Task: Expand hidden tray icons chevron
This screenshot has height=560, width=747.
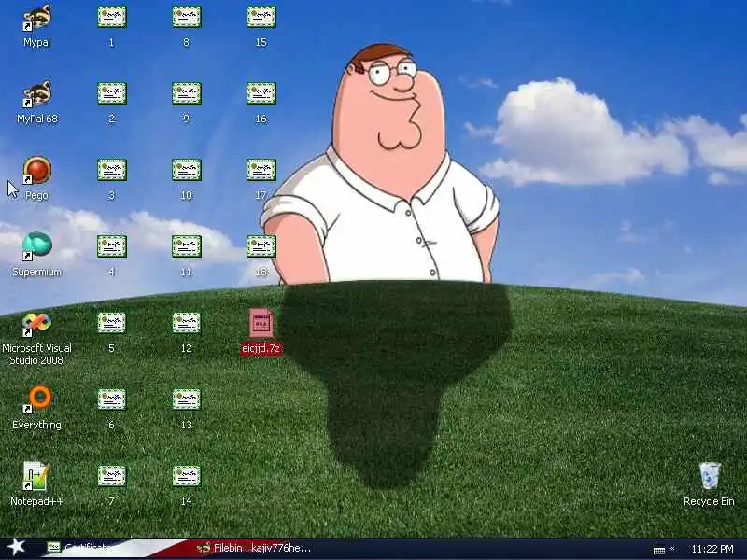Action: (x=672, y=549)
